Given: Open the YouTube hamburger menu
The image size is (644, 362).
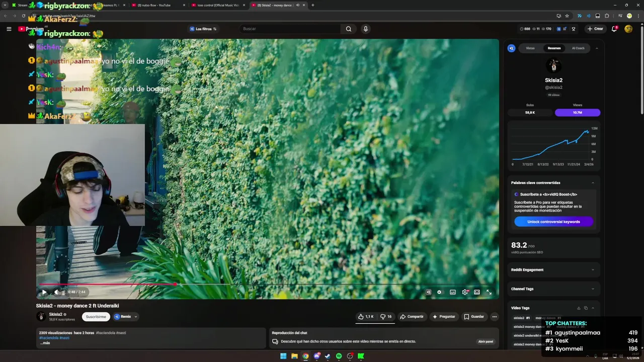Looking at the screenshot, I should (9, 29).
